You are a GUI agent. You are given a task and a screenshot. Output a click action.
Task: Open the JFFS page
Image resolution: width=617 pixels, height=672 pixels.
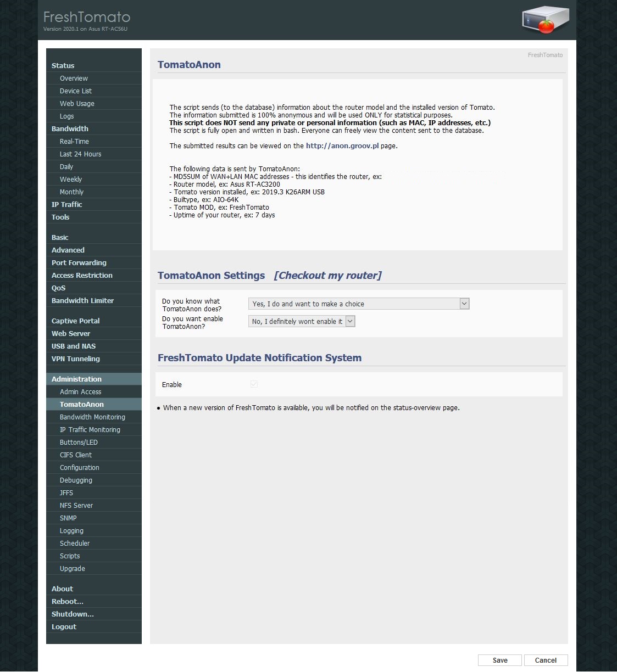[94, 493]
